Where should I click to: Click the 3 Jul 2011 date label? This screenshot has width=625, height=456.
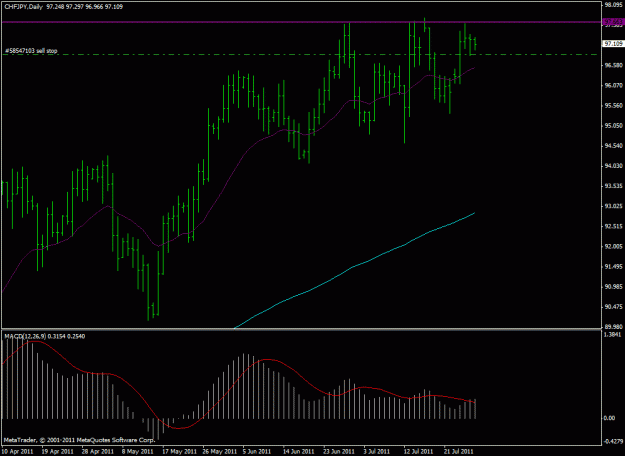coord(377,451)
